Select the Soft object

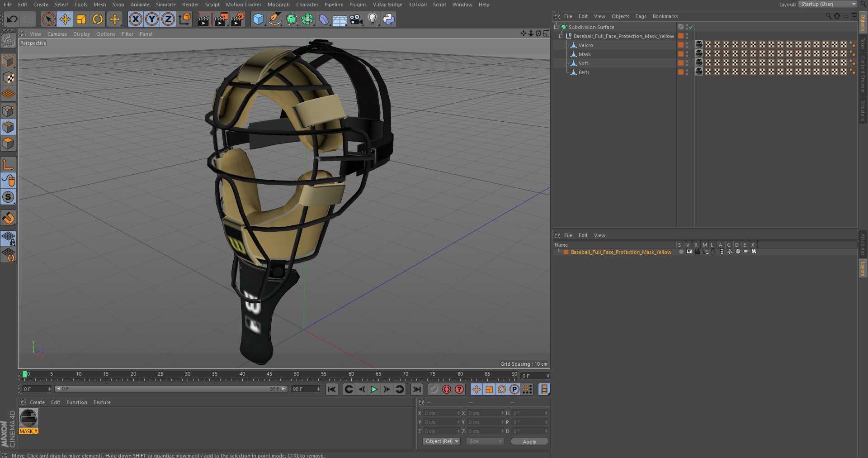[x=583, y=63]
